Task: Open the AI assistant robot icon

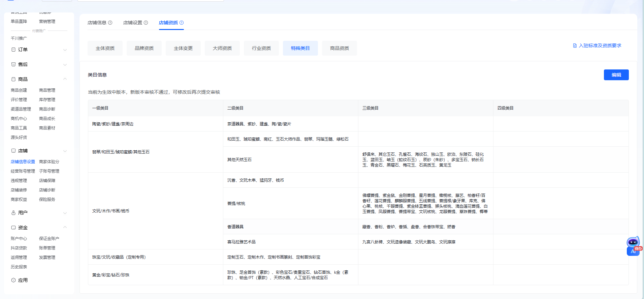Action: click(633, 243)
